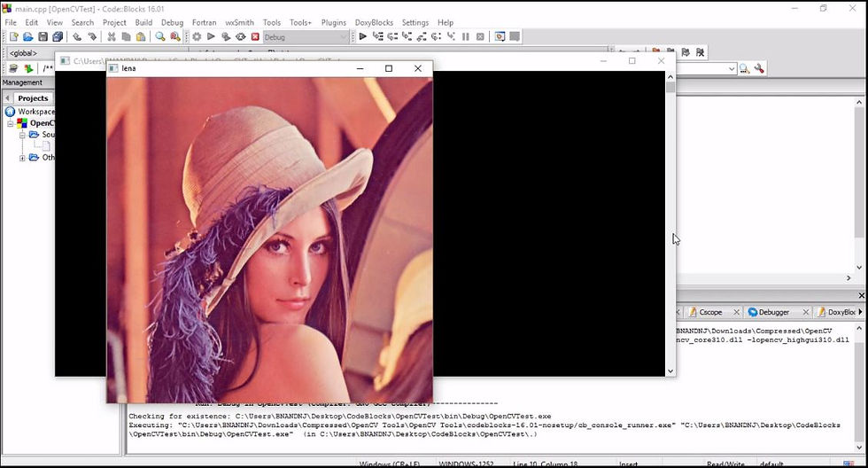Open the Search menu
This screenshot has width=868, height=468.
[x=82, y=23]
